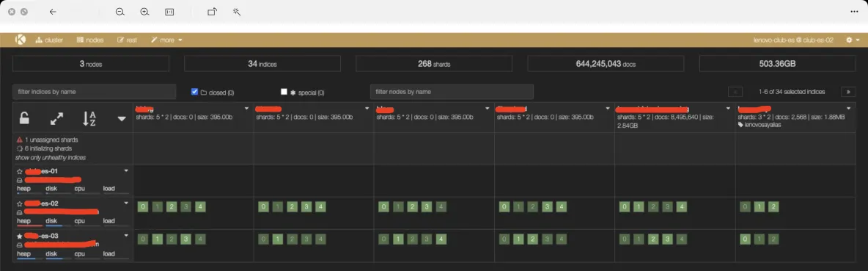868x271 pixels.
Task: Click the back arrow in viewer toolbar
Action: click(53, 12)
